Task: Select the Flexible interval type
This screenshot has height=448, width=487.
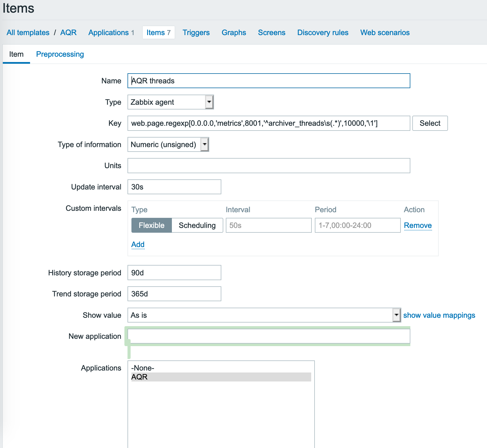Action: (x=151, y=225)
